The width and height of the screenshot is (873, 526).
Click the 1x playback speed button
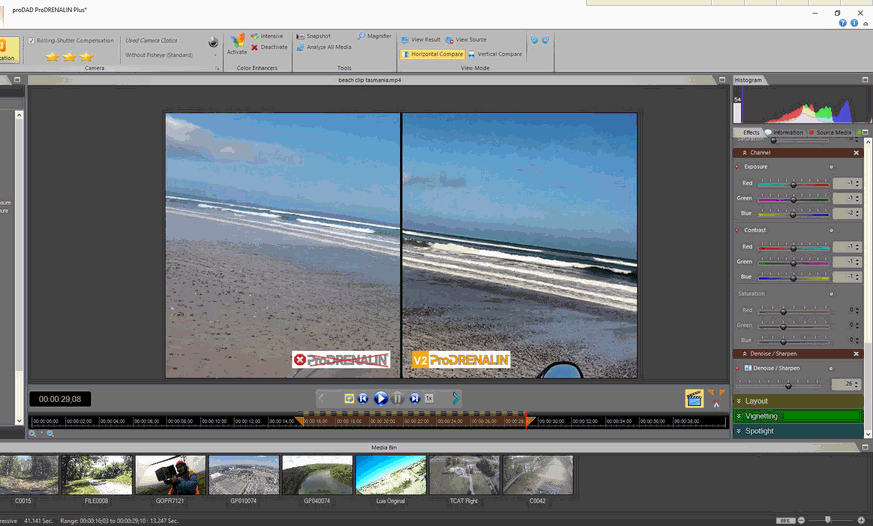(x=429, y=399)
